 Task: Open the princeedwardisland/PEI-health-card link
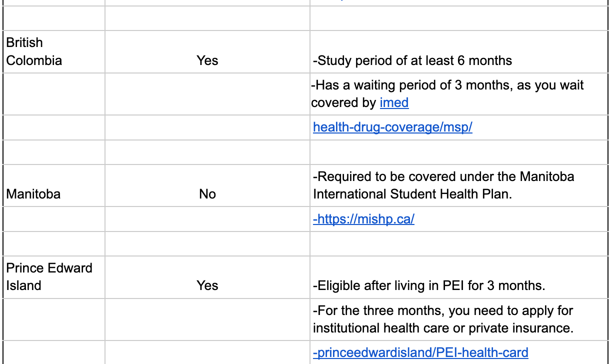coord(420,352)
